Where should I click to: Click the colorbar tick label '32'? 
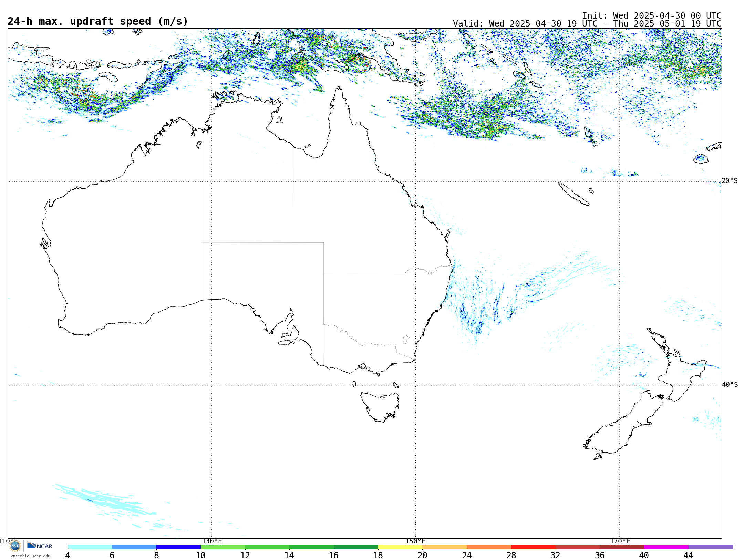(556, 555)
